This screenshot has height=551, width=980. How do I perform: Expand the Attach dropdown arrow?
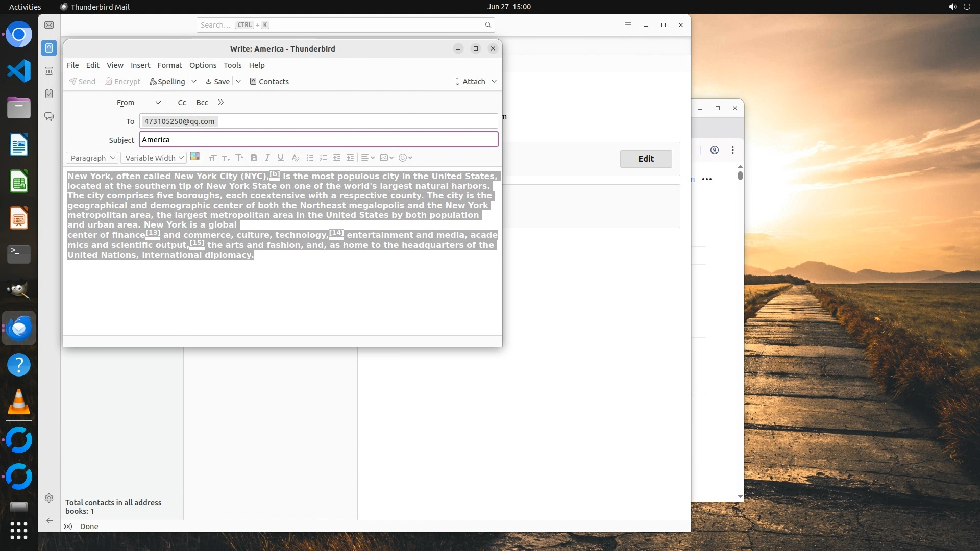pos(494,81)
